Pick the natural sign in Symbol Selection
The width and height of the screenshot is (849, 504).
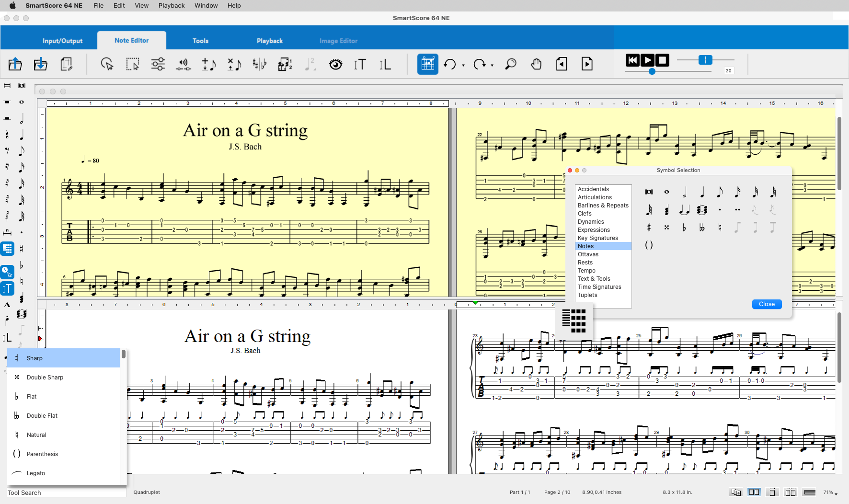(x=720, y=228)
